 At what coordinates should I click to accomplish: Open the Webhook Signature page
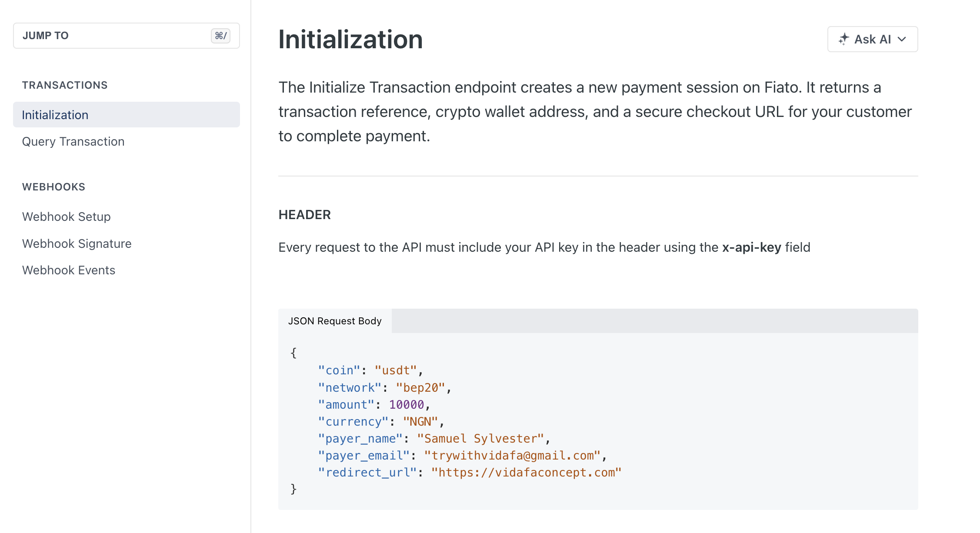click(x=77, y=244)
